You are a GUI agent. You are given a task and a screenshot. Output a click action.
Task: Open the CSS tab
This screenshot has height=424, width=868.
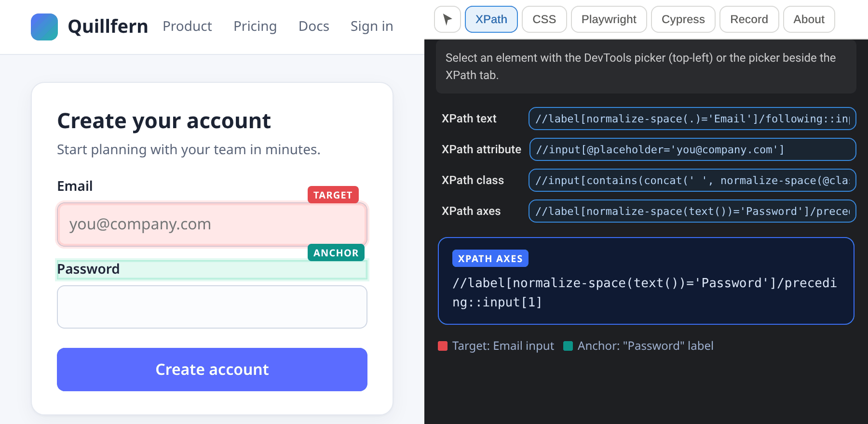[544, 19]
